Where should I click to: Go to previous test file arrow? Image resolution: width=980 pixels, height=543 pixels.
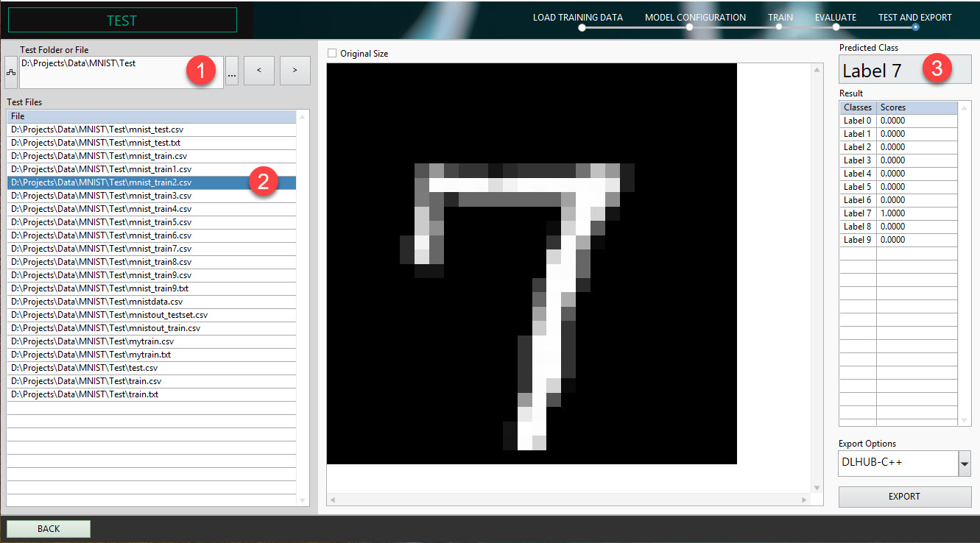[258, 71]
